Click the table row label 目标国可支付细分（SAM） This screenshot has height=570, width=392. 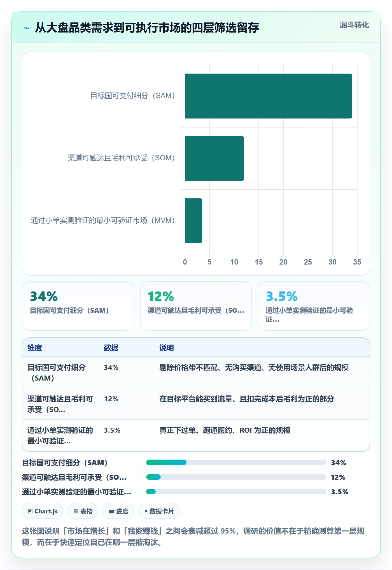coord(57,373)
